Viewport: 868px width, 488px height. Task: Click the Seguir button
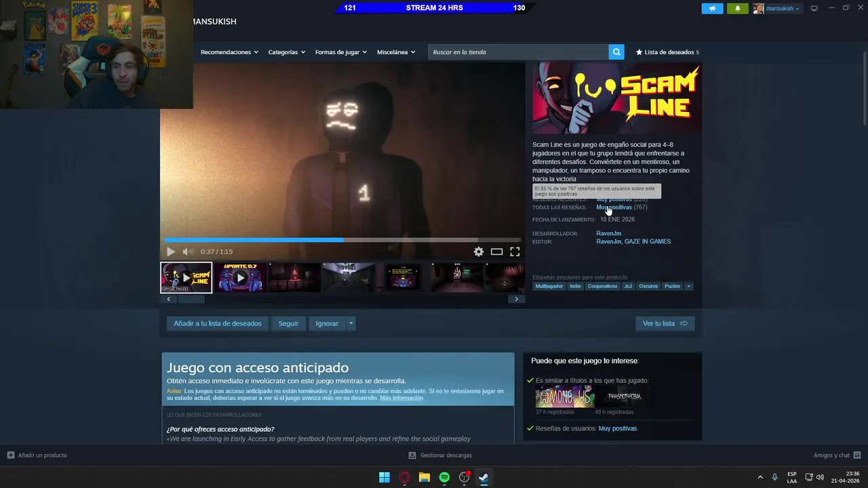click(288, 323)
